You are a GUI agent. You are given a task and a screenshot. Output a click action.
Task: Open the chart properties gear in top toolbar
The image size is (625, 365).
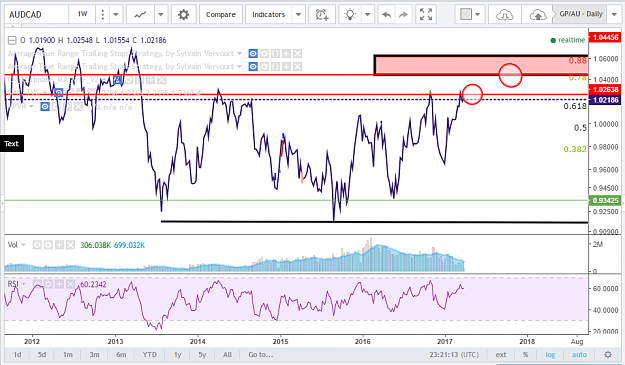(183, 15)
